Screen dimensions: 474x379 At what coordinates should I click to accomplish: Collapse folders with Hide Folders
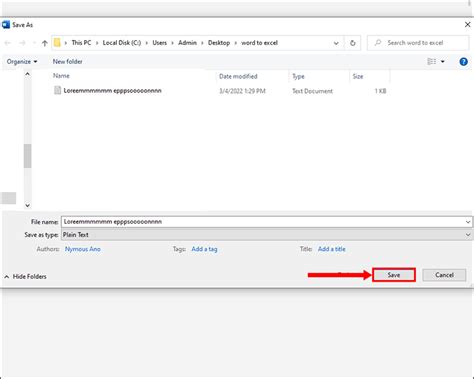point(25,277)
